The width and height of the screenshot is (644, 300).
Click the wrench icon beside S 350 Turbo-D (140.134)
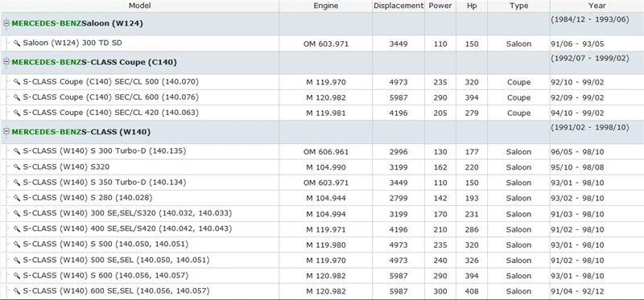(x=17, y=183)
